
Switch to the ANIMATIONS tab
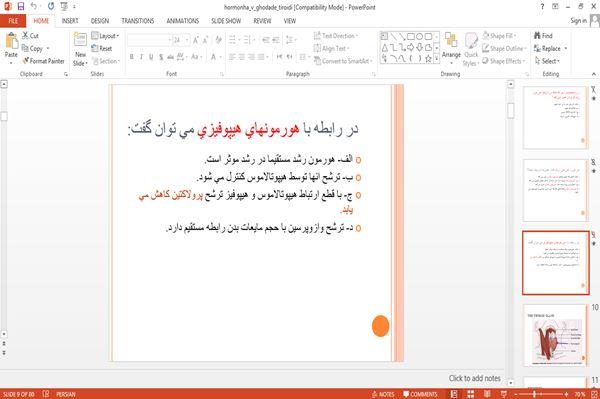coord(183,21)
